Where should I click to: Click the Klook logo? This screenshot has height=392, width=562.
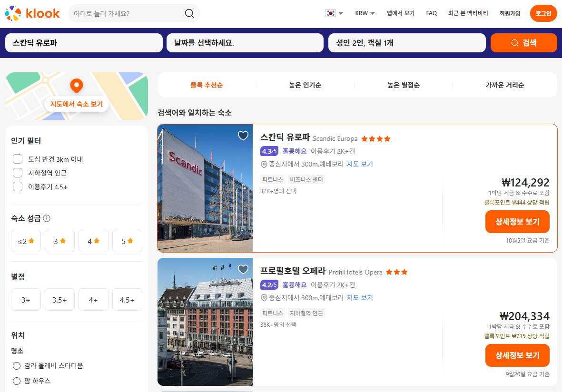[32, 13]
